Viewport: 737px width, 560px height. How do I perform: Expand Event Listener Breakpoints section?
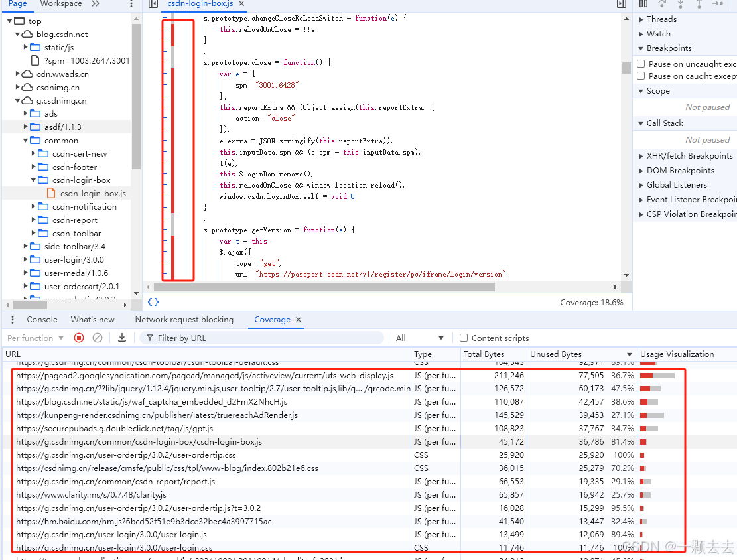click(x=641, y=200)
